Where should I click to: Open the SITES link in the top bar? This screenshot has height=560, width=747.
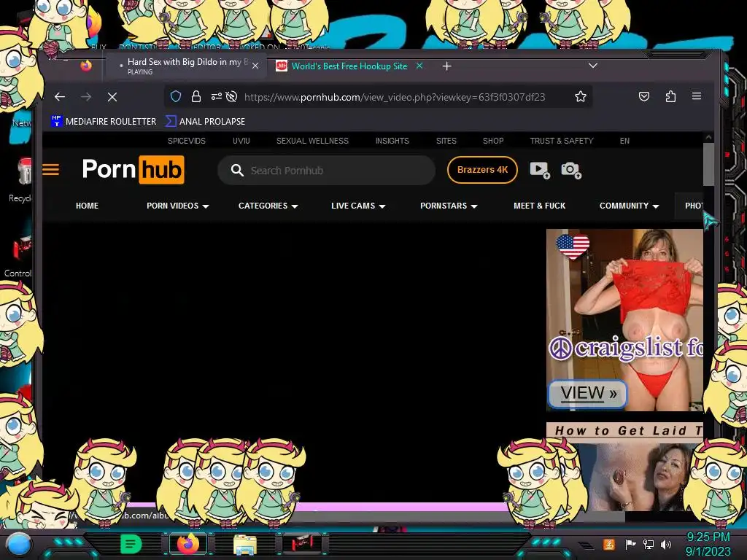(x=446, y=141)
